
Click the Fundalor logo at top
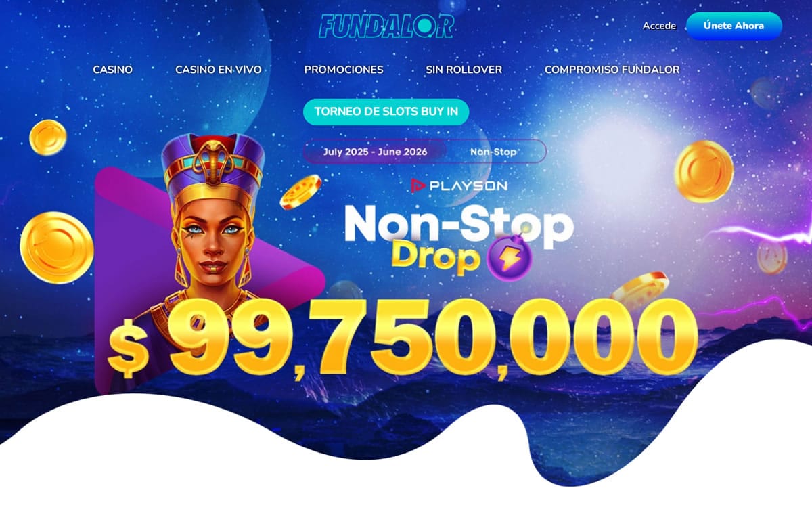386,26
